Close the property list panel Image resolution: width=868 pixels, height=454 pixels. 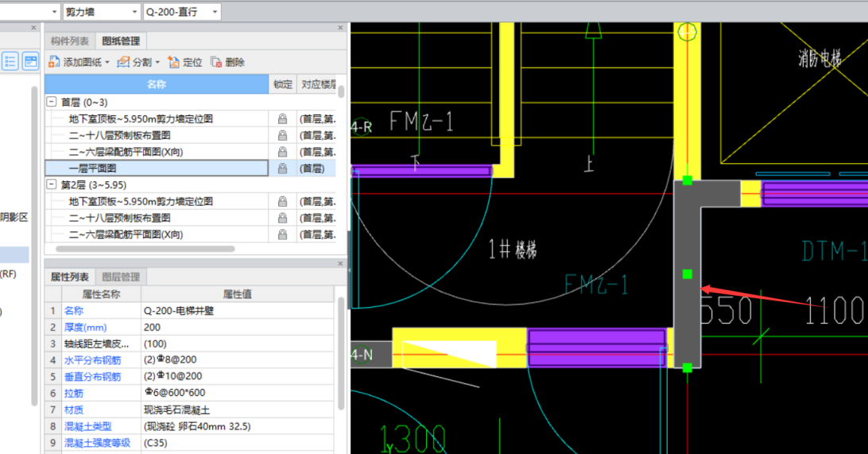pyautogui.click(x=340, y=263)
